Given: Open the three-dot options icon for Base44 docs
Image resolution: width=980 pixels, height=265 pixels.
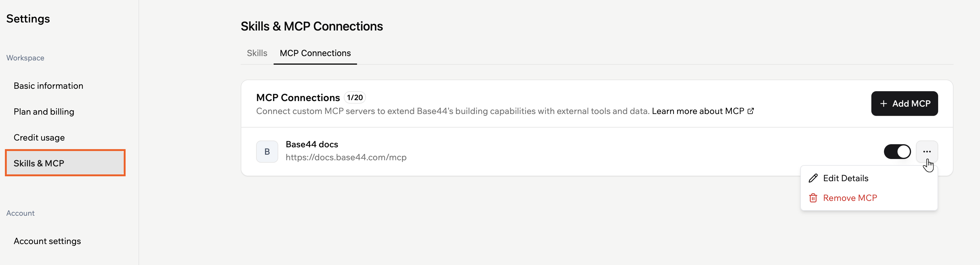Looking at the screenshot, I should pos(927,151).
